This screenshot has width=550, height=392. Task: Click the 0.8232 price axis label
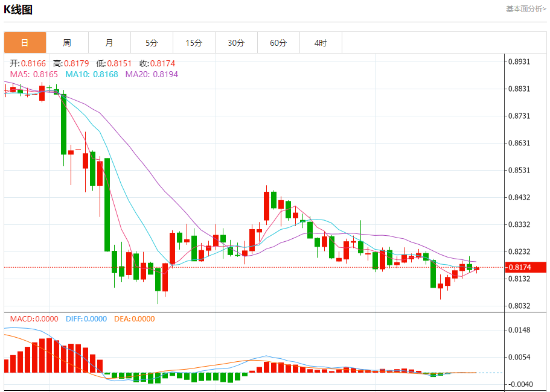tap(519, 252)
